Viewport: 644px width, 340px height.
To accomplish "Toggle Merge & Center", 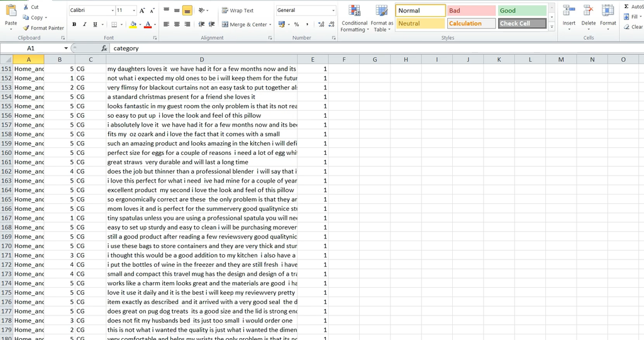I will [245, 25].
